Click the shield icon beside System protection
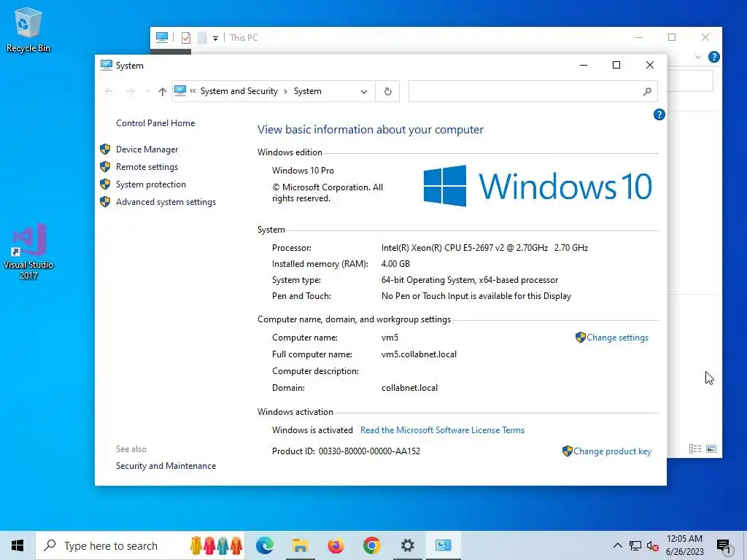747x560 pixels. [x=105, y=184]
